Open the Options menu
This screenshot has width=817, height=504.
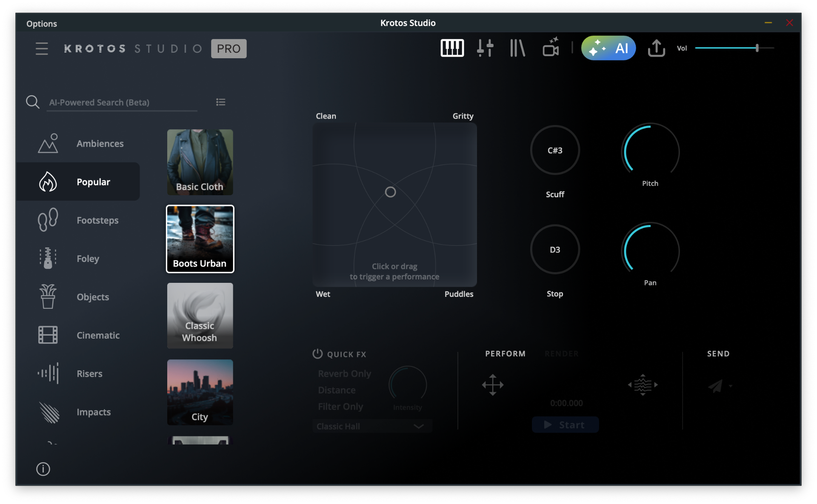(42, 23)
